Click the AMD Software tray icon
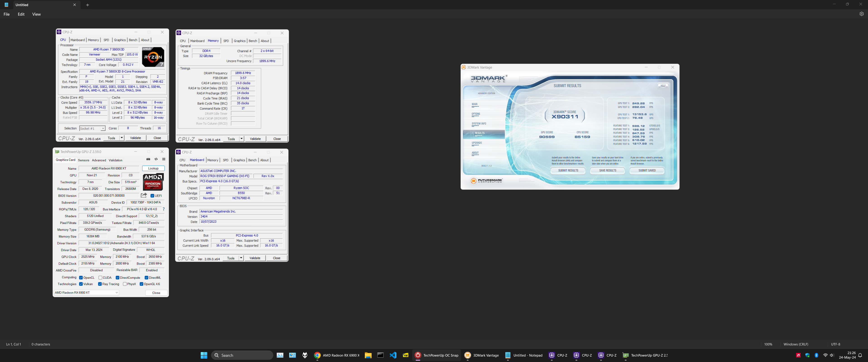 (x=798, y=355)
